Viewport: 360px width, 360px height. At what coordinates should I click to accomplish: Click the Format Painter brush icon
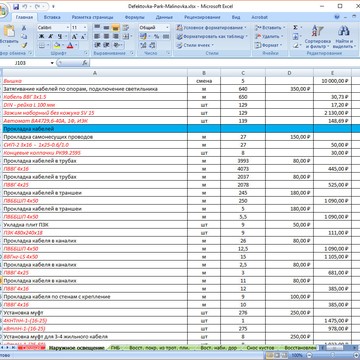24,45
